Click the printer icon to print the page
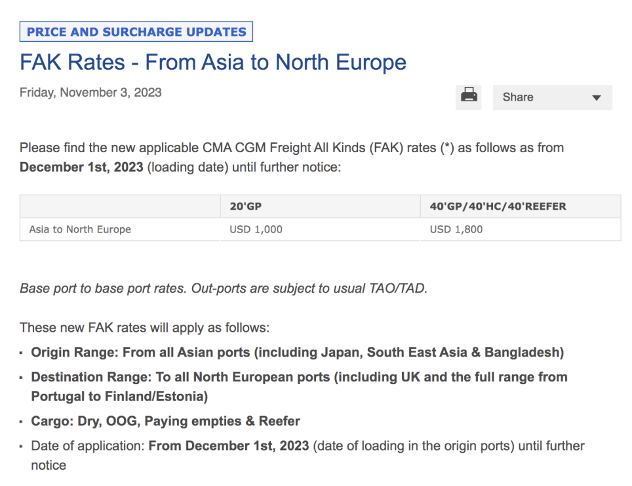Screen dimensions: 632x486 point(468,97)
